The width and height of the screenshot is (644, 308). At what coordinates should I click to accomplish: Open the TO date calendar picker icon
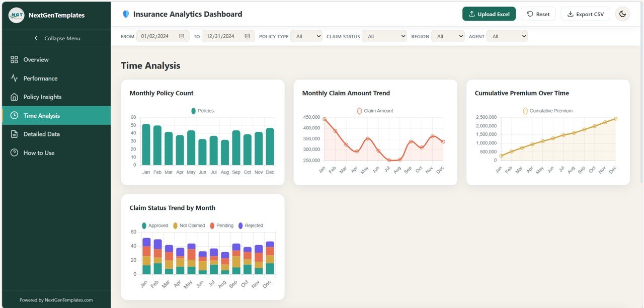(x=247, y=36)
